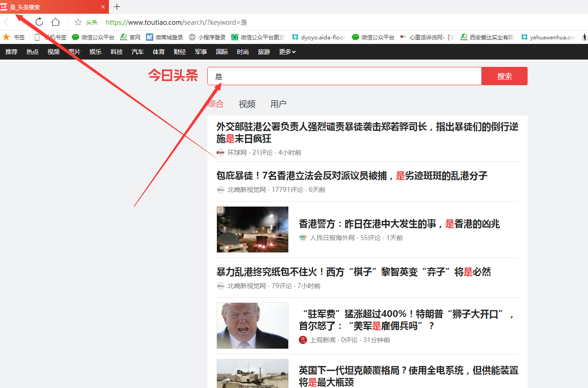Image resolution: width=588 pixels, height=388 pixels.
Task: Open the 科技 channel
Action: coord(117,52)
